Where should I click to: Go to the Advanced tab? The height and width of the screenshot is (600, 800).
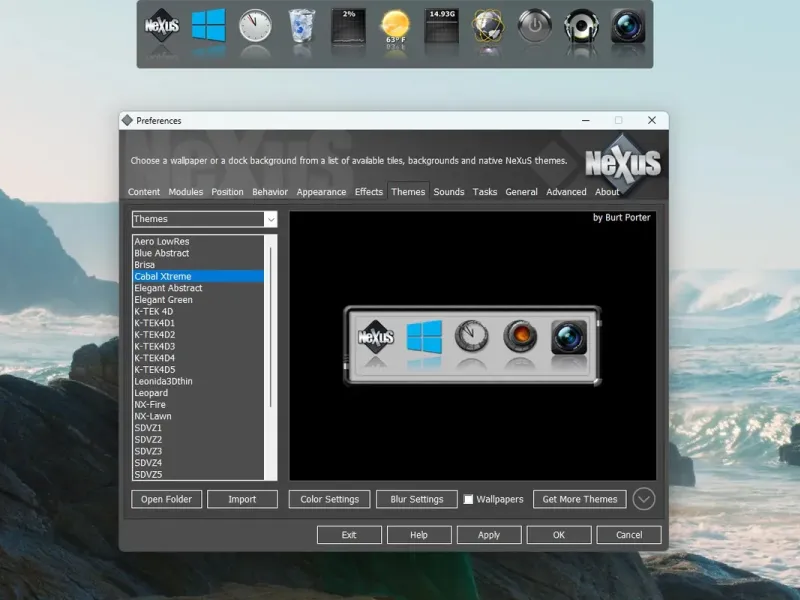click(x=566, y=192)
